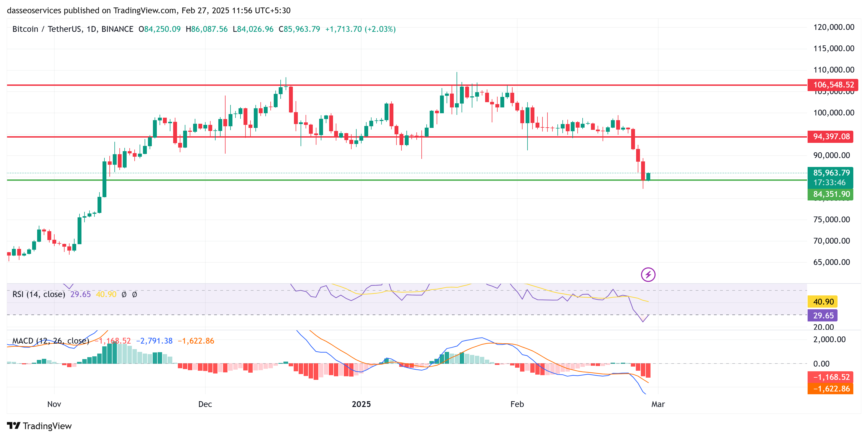The height and width of the screenshot is (438, 868).
Task: Click the yellow 40.90 RSI value tag
Action: coord(823,302)
